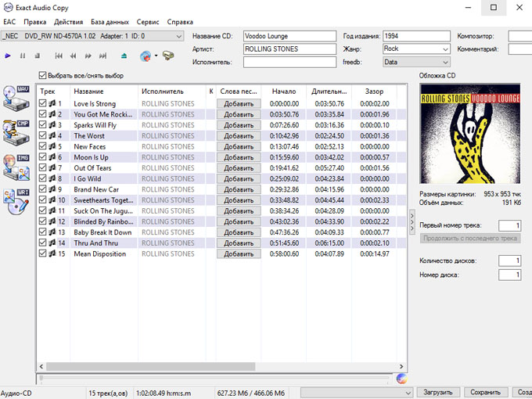
Task: Skip to next track with the toolbar icon
Action: tap(102, 56)
